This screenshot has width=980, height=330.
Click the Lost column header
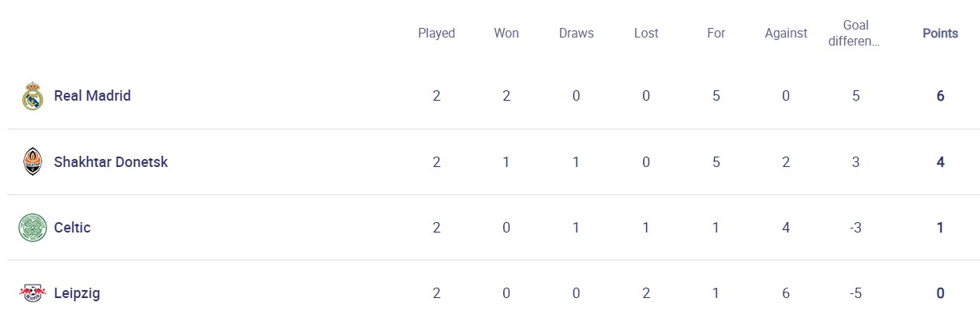click(x=646, y=34)
